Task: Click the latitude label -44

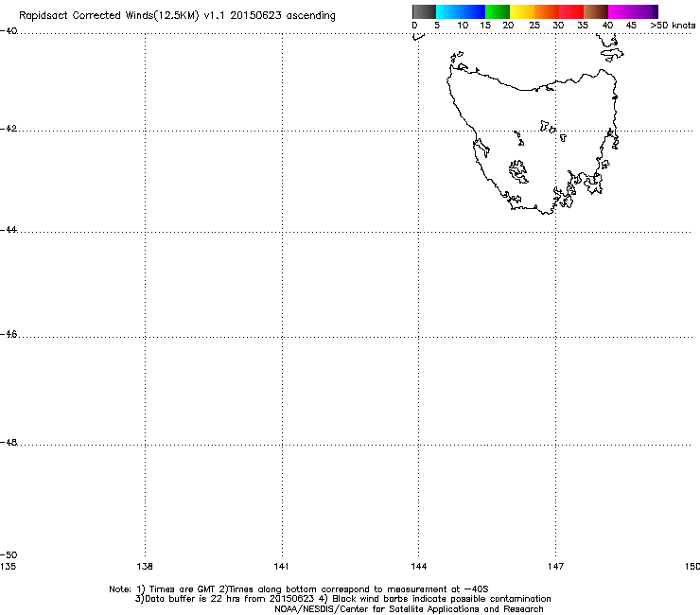Action: click(x=9, y=230)
